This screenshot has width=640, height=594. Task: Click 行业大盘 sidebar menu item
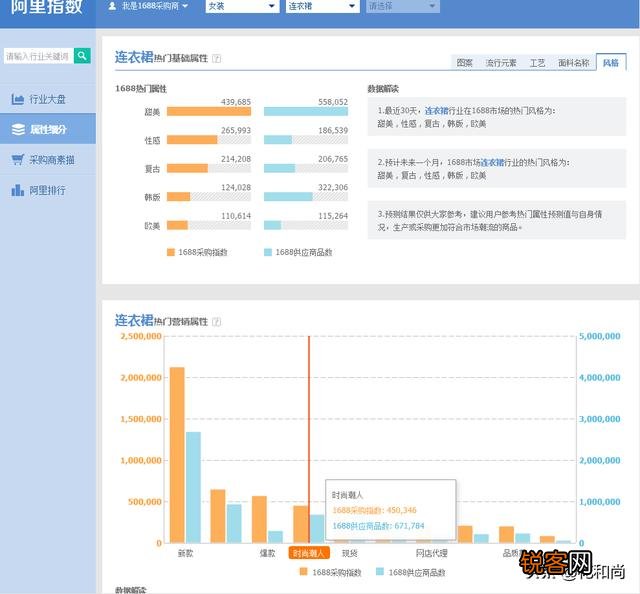coord(48,99)
